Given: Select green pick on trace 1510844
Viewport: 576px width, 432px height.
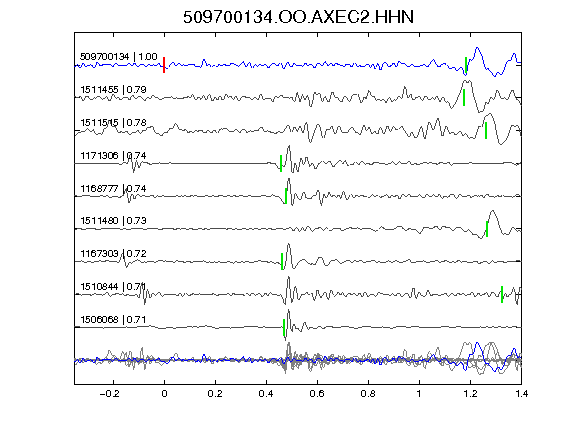Looking at the screenshot, I should 502,294.
